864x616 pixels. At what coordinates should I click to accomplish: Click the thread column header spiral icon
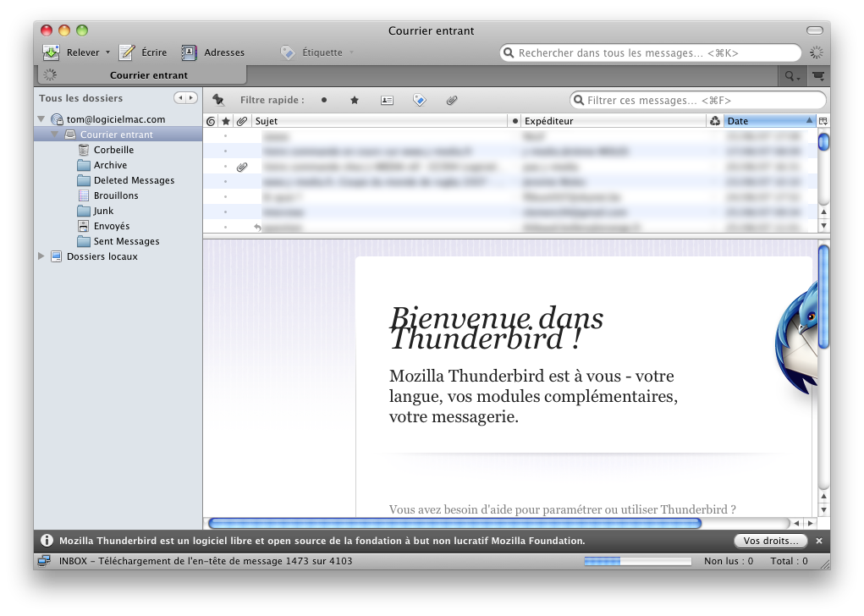(211, 121)
